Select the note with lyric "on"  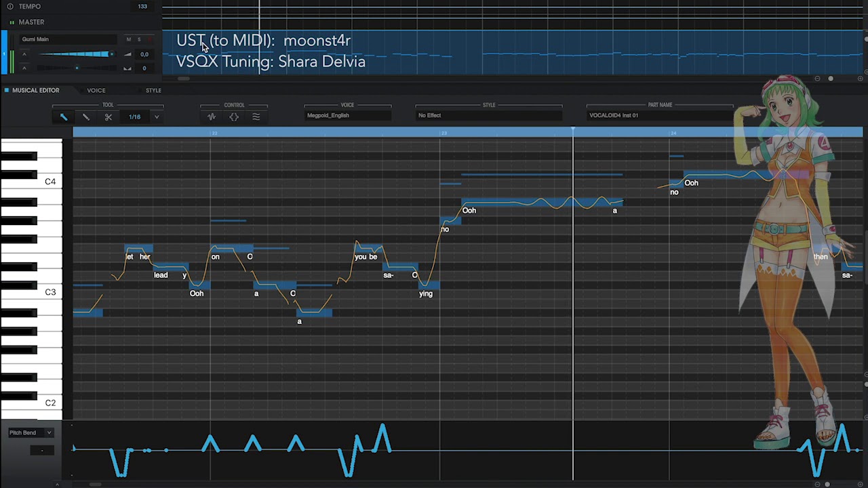pos(231,248)
